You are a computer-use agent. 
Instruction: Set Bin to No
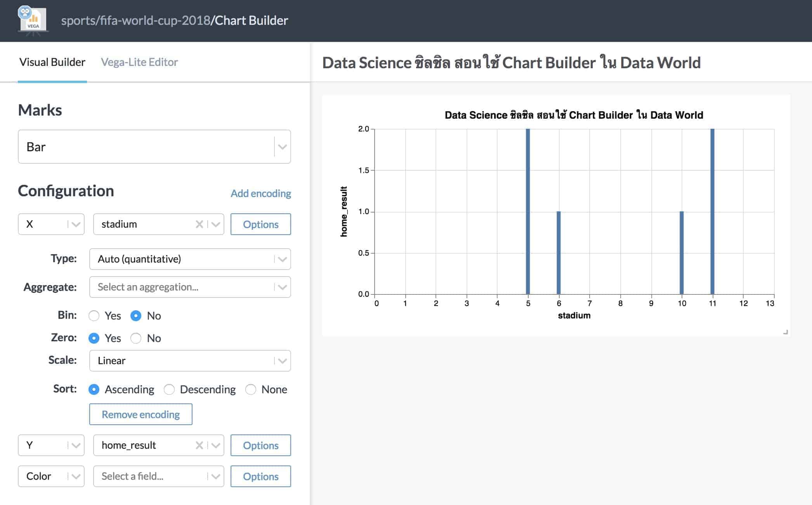(x=136, y=316)
